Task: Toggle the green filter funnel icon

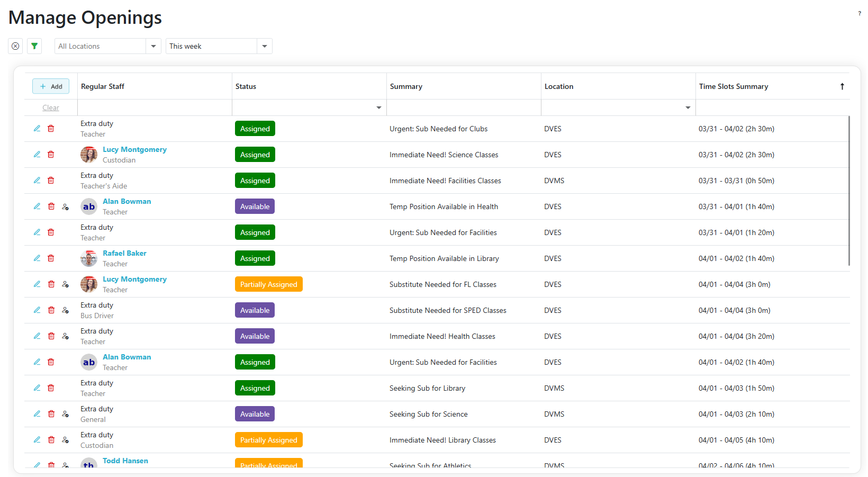Action: tap(34, 46)
